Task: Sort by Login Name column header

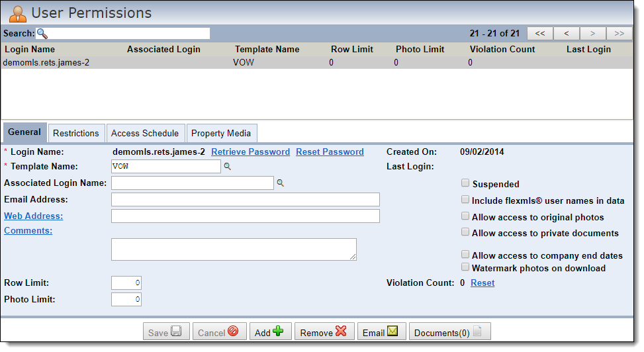Action: 30,49
